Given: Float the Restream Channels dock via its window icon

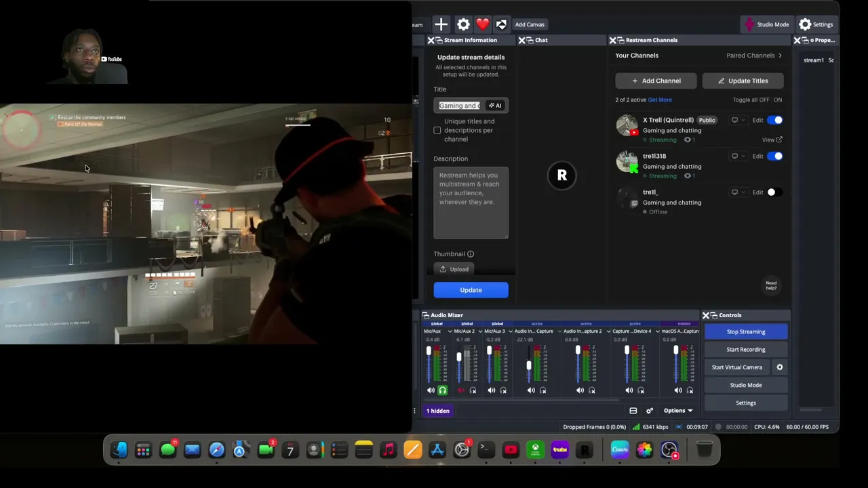Looking at the screenshot, I should [621, 40].
